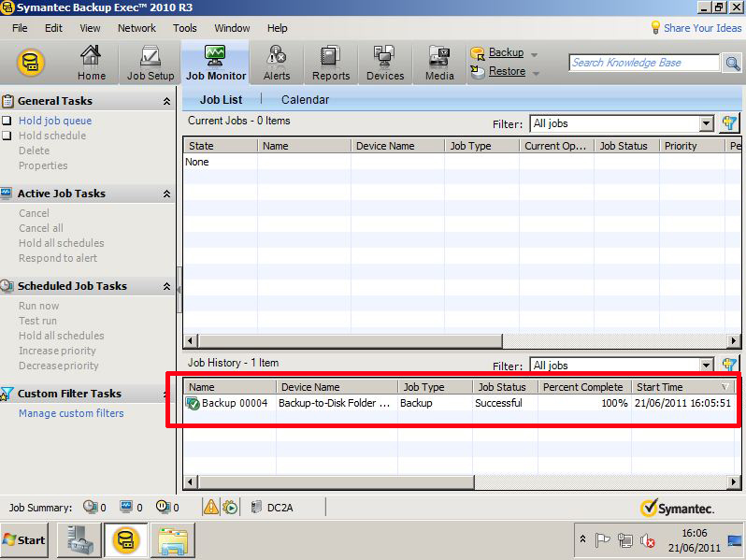Click the network tray icon
The width and height of the screenshot is (746, 560).
coord(625,540)
